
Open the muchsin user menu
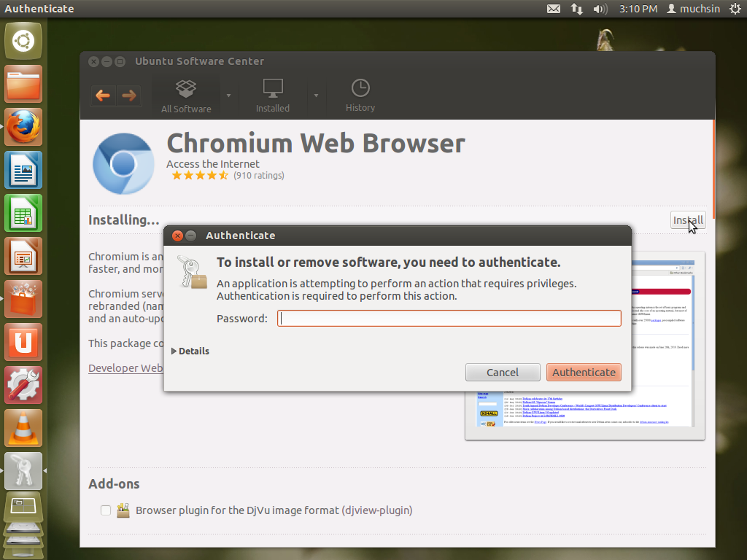point(693,9)
